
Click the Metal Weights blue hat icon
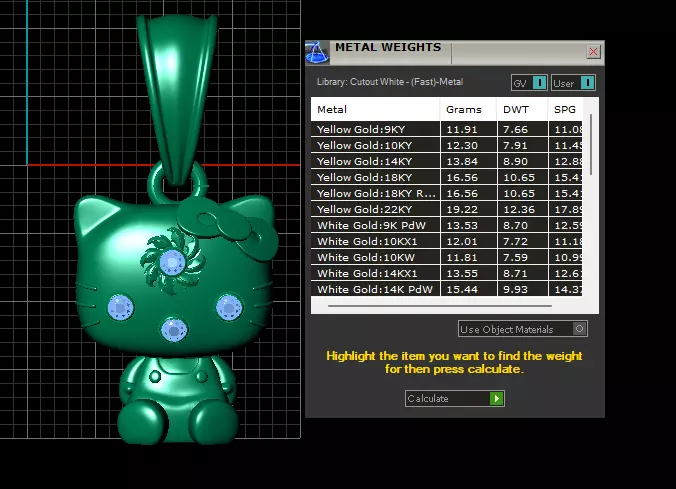pos(317,53)
